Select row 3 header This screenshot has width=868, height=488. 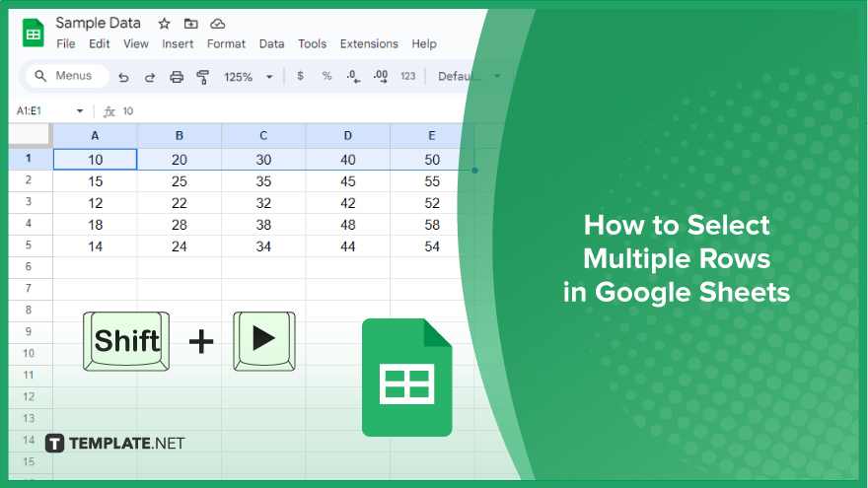tap(29, 202)
